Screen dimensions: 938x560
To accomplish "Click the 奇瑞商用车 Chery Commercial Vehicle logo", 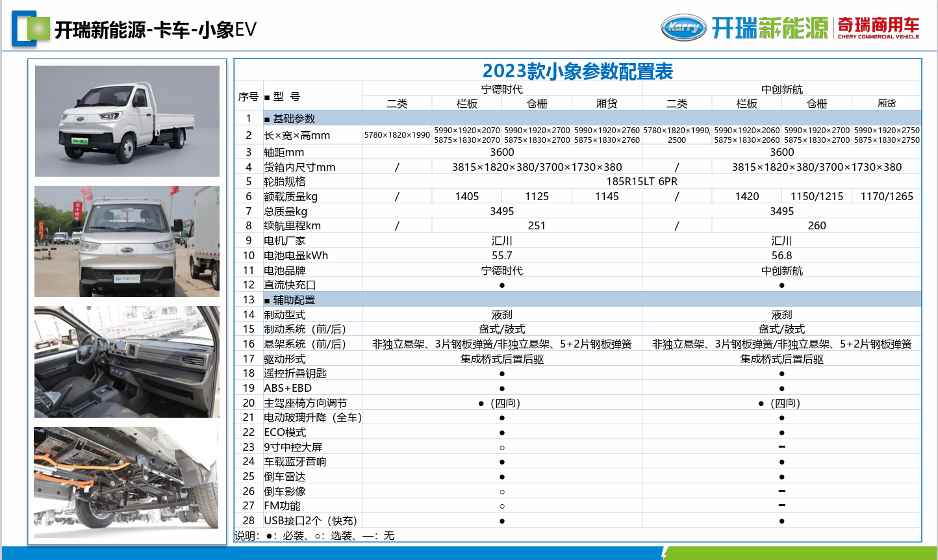I will coord(878,28).
